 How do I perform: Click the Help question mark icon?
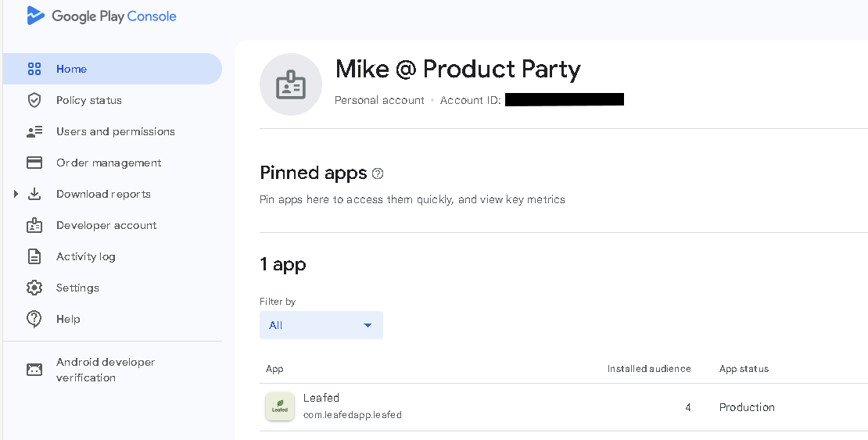tap(34, 319)
